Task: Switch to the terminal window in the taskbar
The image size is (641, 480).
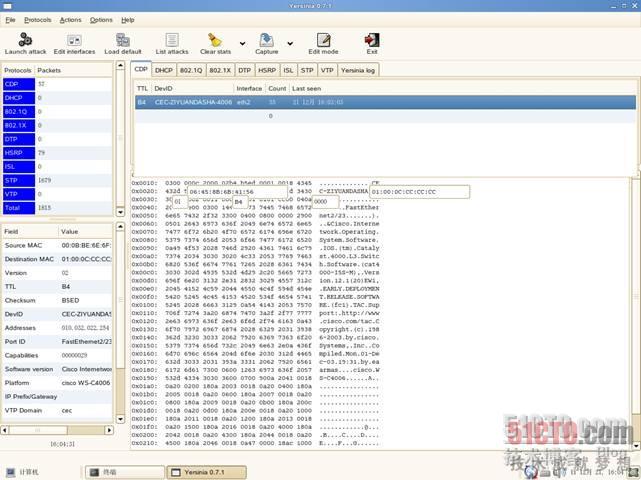Action: click(125, 472)
